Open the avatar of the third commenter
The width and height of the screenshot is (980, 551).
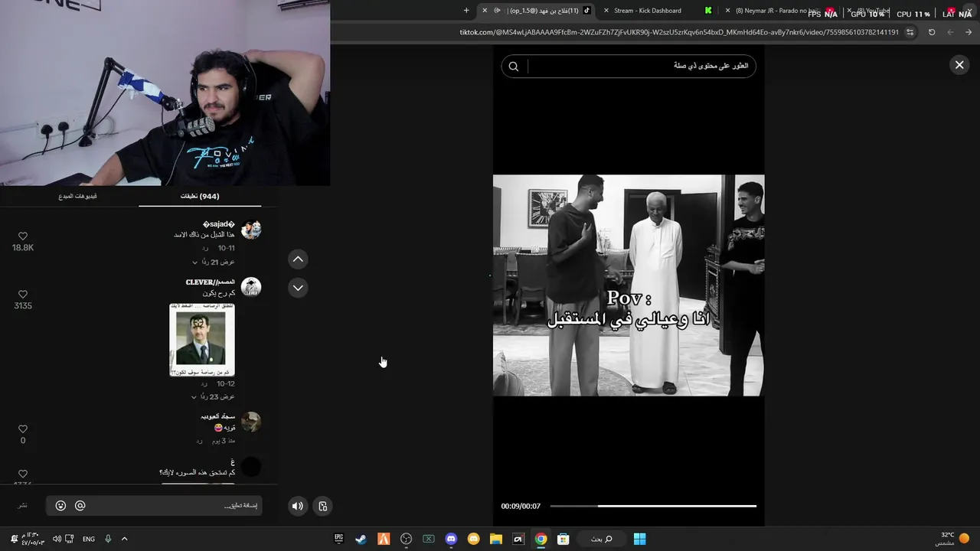251,422
